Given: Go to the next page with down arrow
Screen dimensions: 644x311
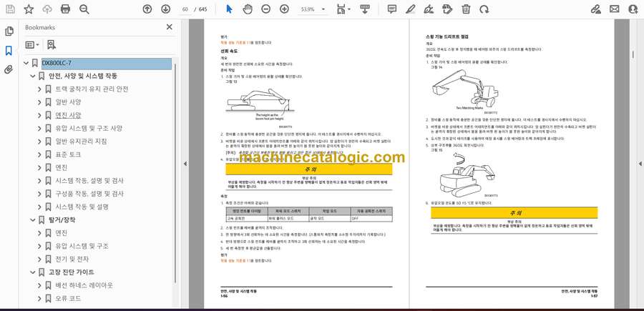Looking at the screenshot, I should point(165,9).
